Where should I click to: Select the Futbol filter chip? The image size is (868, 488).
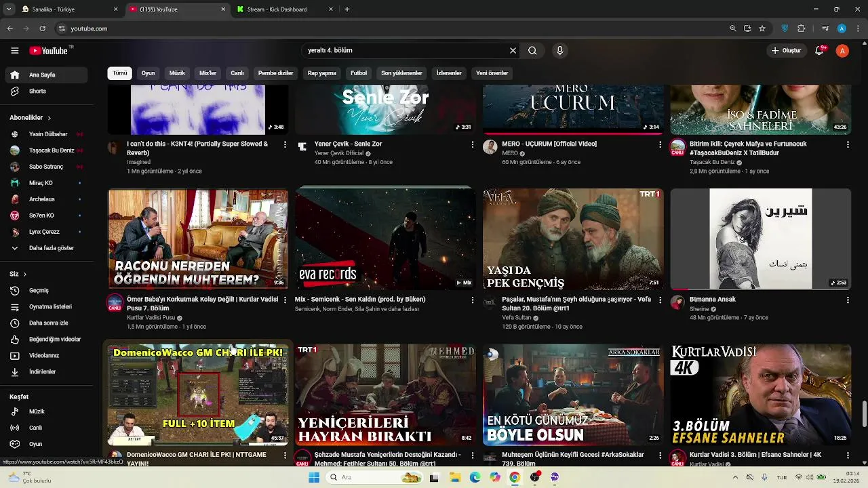[359, 73]
